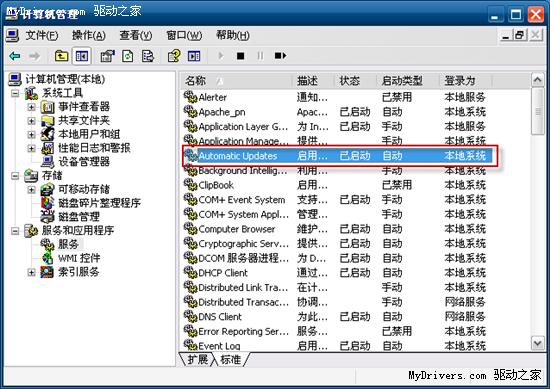550x389 pixels.
Task: Click the services list scroll up arrow
Action: click(537, 80)
